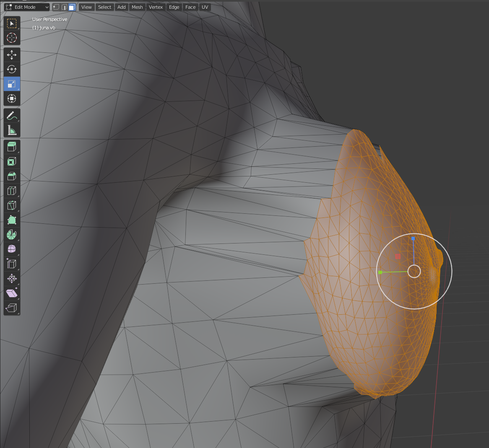This screenshot has width=489, height=448.
Task: Open the Edge menu
Action: [174, 7]
